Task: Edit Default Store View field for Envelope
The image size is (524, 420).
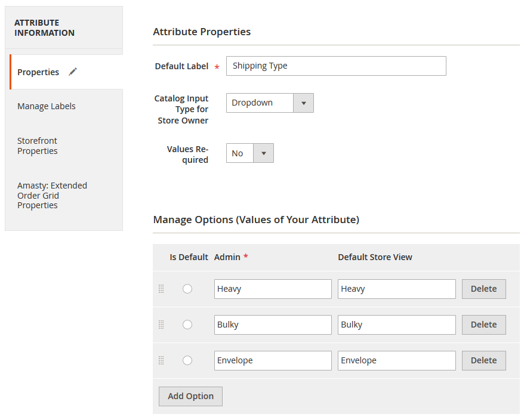Action: tap(396, 360)
